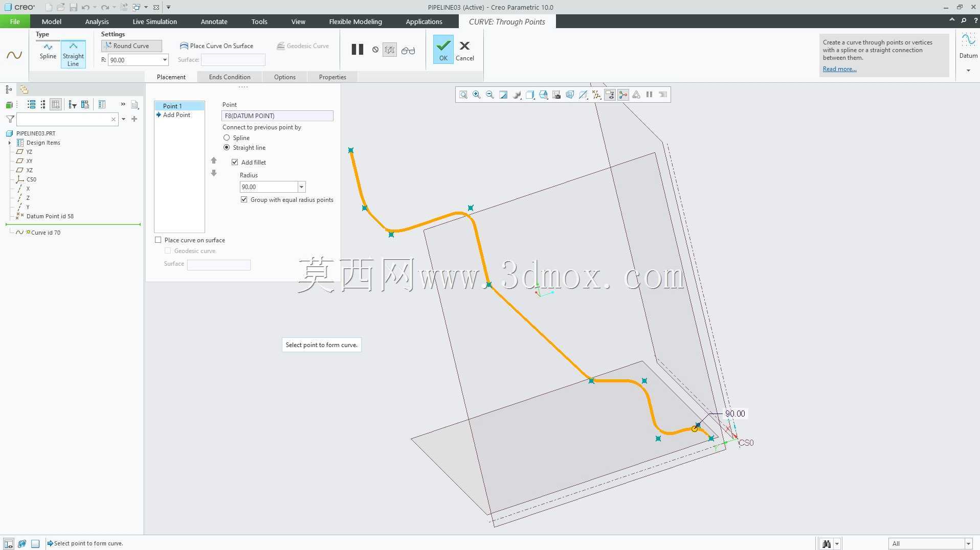Click Add Point in the point list
The height and width of the screenshot is (550, 980).
[x=176, y=115]
